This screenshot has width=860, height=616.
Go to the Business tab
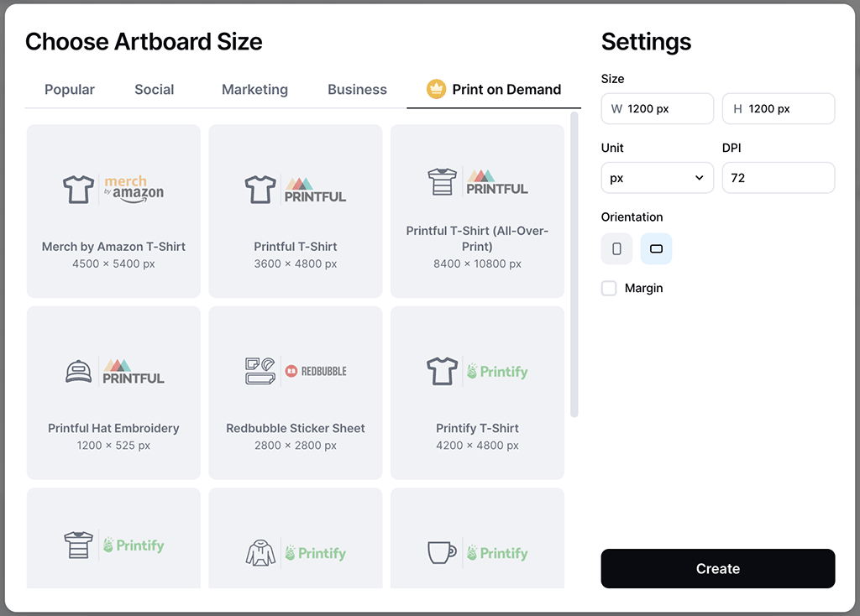(357, 90)
